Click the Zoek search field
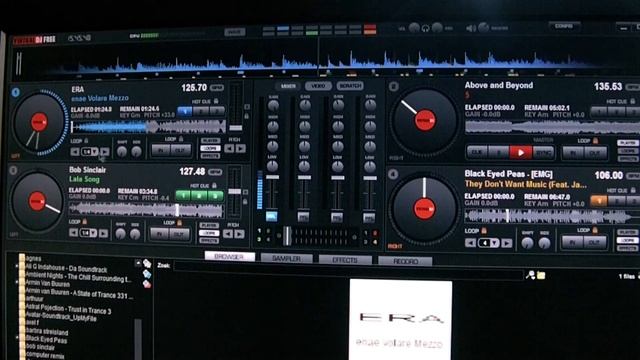This screenshot has width=640, height=360. pyautogui.click(x=348, y=269)
